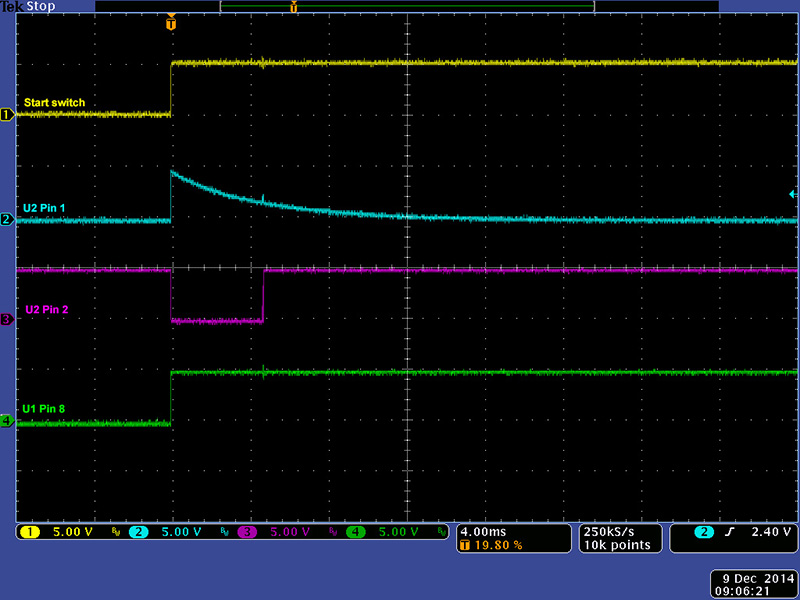Click the cyan trigger level arrow
The width and height of the screenshot is (800, 600).
[x=793, y=194]
